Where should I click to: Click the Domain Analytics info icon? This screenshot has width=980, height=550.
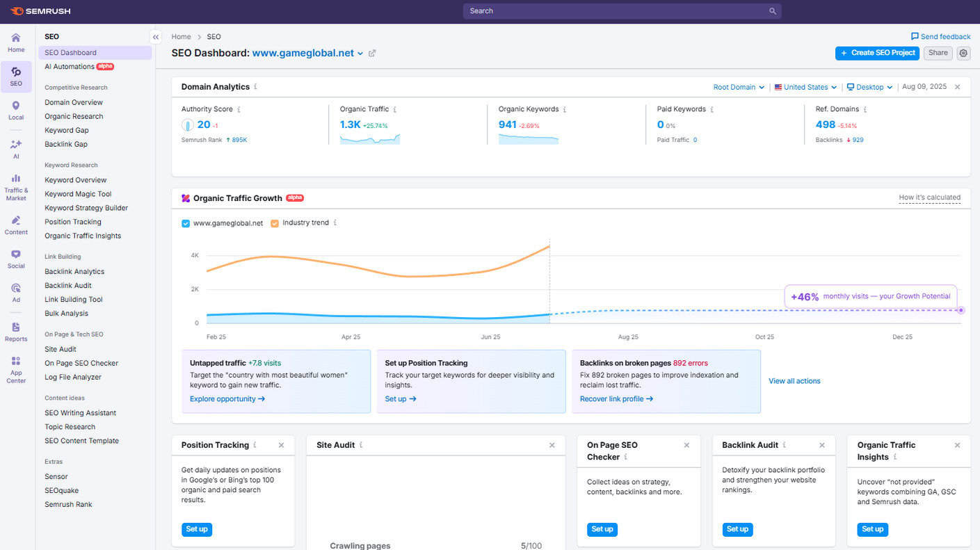point(255,87)
